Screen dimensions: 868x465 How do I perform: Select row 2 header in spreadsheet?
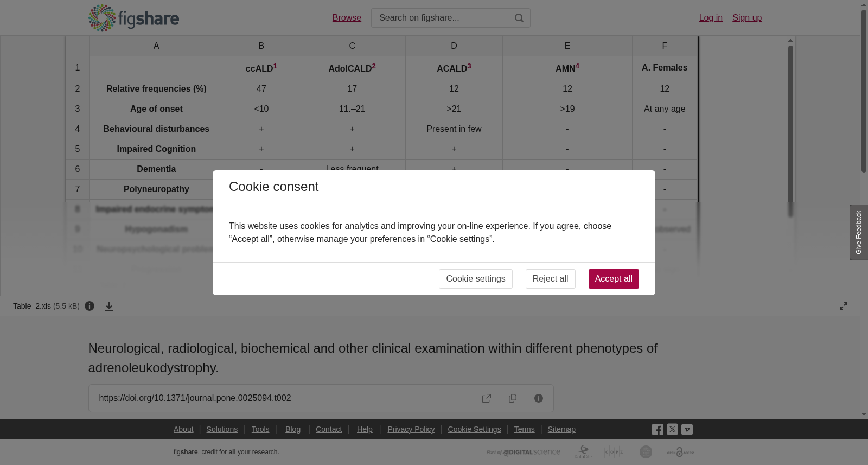tap(78, 88)
